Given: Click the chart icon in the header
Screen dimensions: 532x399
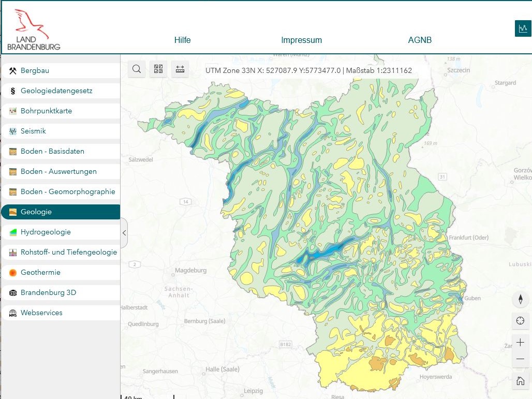Looking at the screenshot, I should tap(523, 28).
